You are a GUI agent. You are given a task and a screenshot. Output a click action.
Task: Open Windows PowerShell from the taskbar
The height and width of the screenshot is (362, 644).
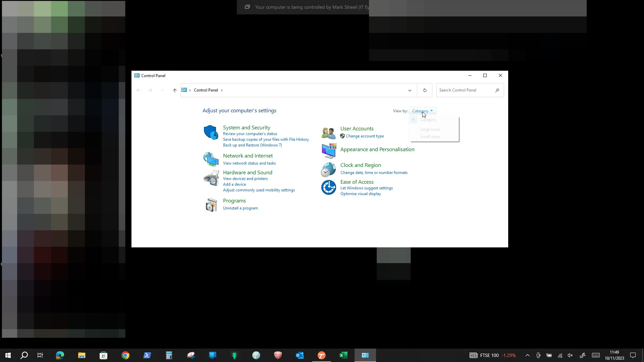pos(147,355)
